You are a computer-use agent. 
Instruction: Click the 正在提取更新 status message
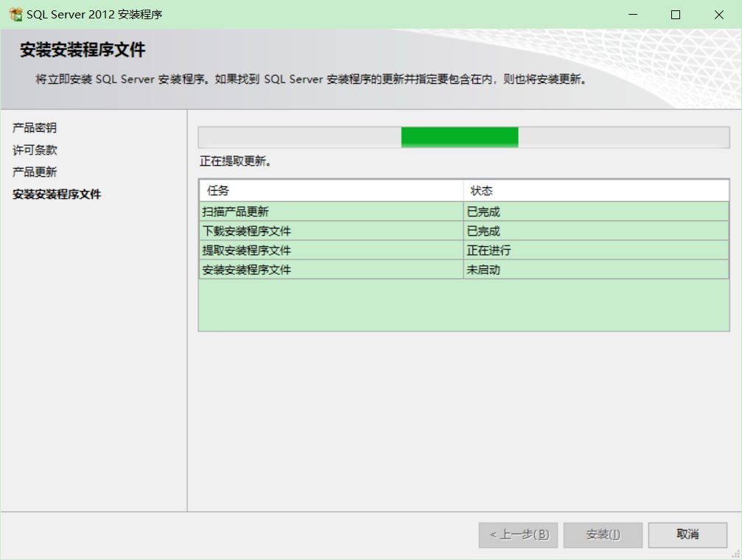235,161
